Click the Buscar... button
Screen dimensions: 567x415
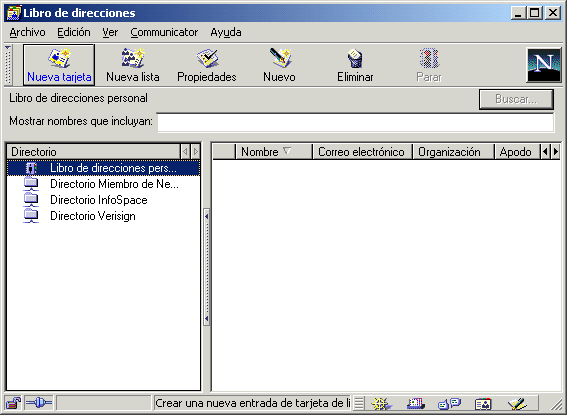point(516,99)
